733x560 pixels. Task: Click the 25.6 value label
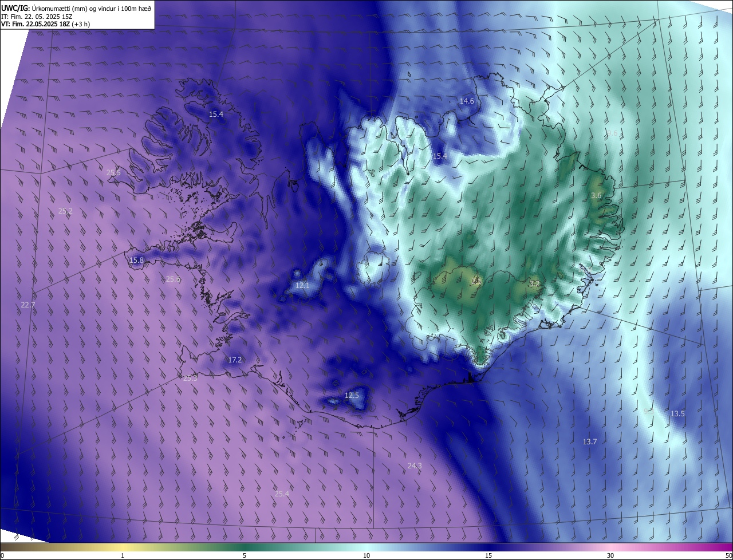point(173,279)
